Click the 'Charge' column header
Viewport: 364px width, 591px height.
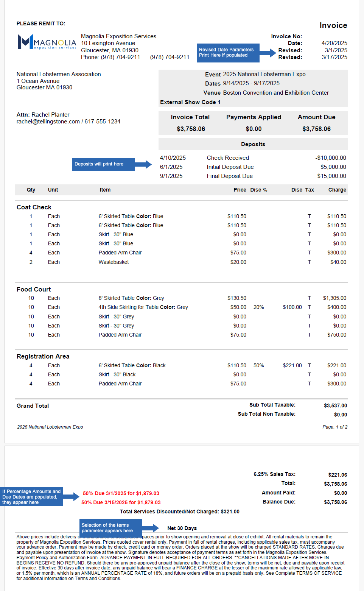(337, 190)
